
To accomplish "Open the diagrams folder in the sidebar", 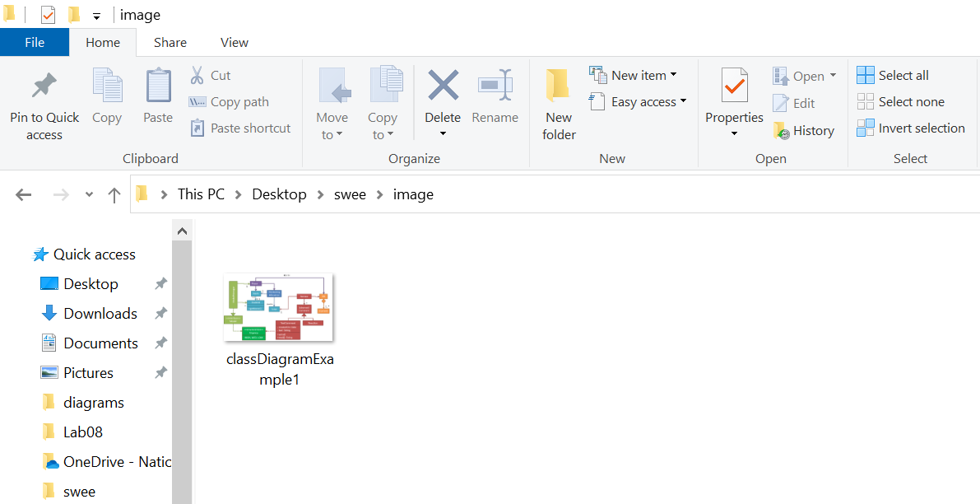I will coord(94,403).
